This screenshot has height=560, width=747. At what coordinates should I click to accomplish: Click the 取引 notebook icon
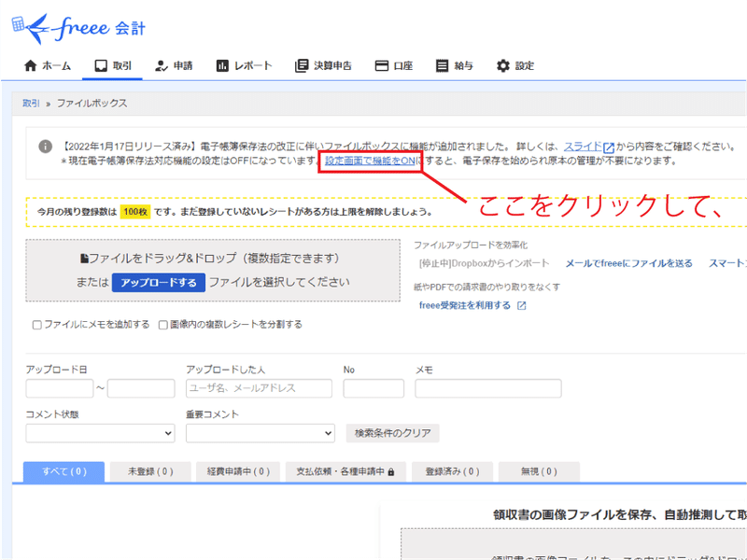pyautogui.click(x=101, y=65)
